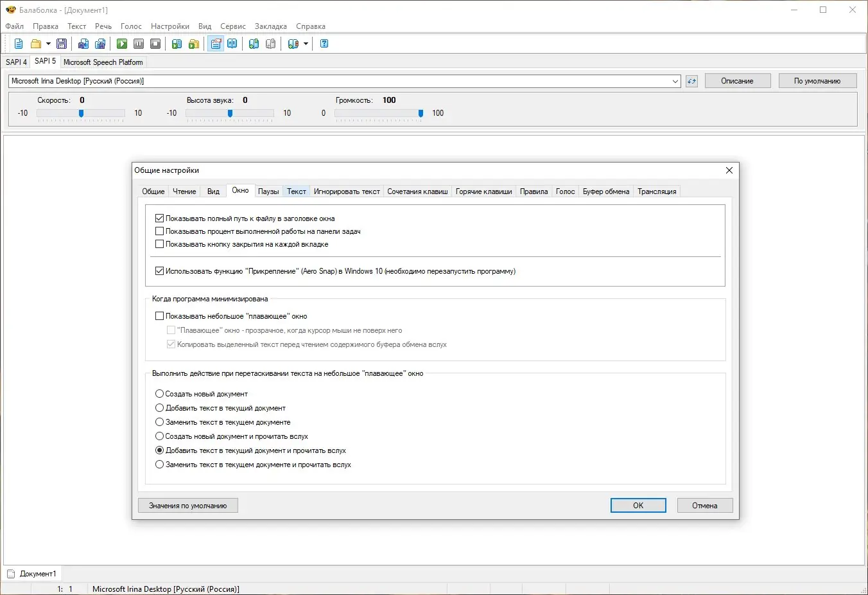Expand the arrow next to the open folder icon
Viewport: 868px width, 595px height.
48,44
